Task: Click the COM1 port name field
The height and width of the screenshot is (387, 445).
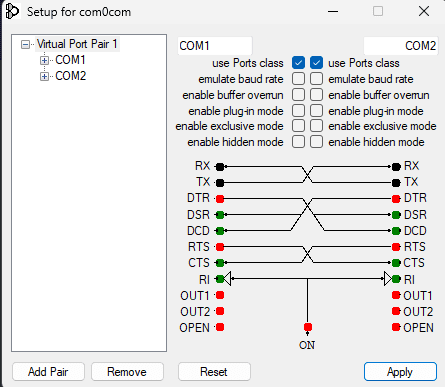Action: click(215, 46)
